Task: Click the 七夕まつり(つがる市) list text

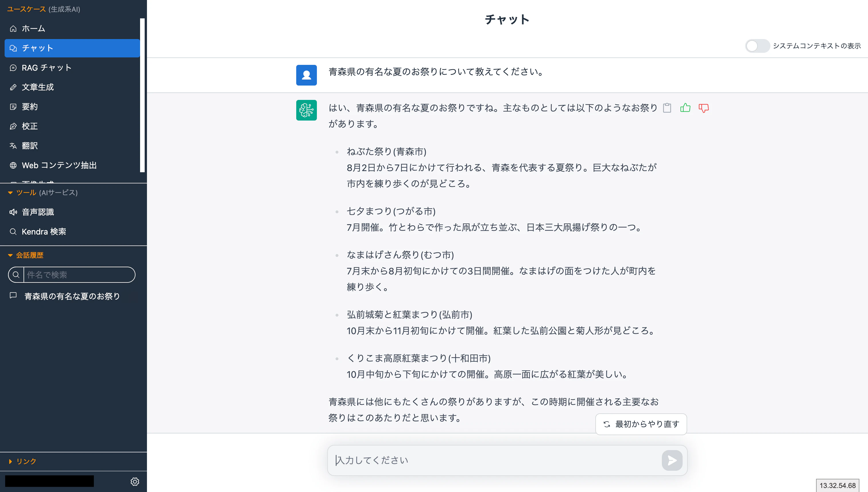Action: [x=391, y=211]
